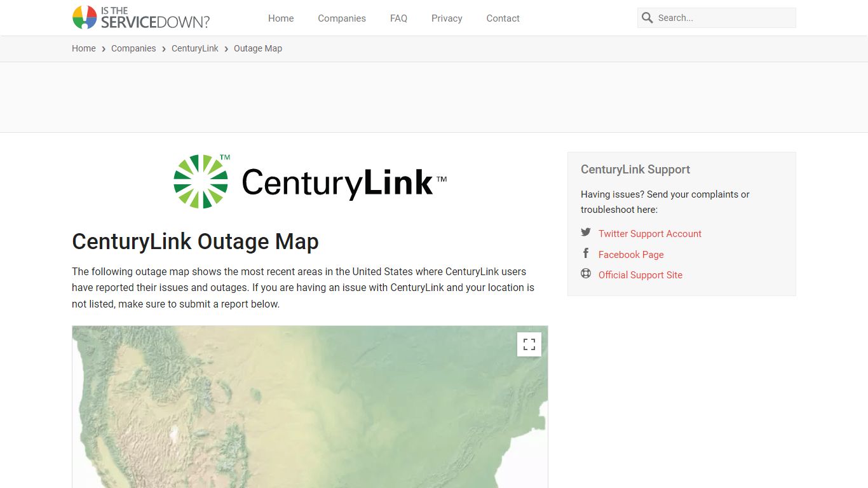Viewport: 868px width, 488px height.
Task: Open the Twitter Support Account link
Action: (650, 234)
